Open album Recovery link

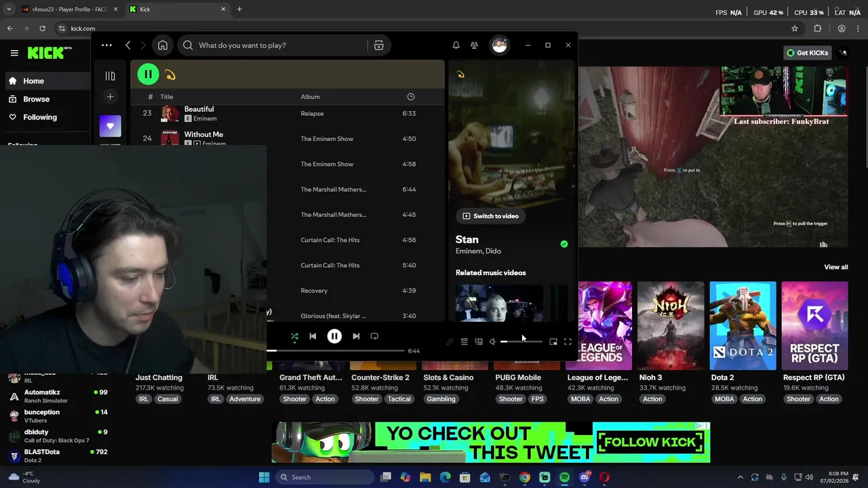pos(314,291)
